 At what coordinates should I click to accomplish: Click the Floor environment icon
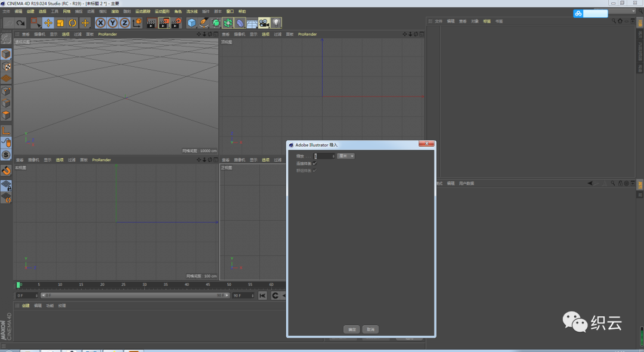(x=252, y=23)
